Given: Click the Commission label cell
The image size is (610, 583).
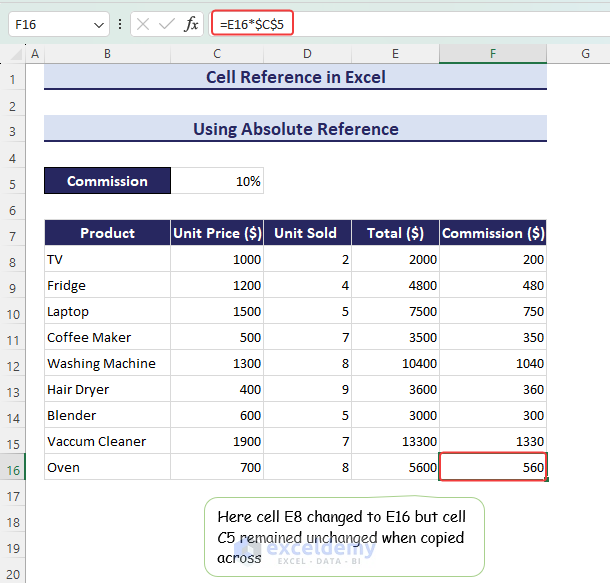Looking at the screenshot, I should (107, 181).
